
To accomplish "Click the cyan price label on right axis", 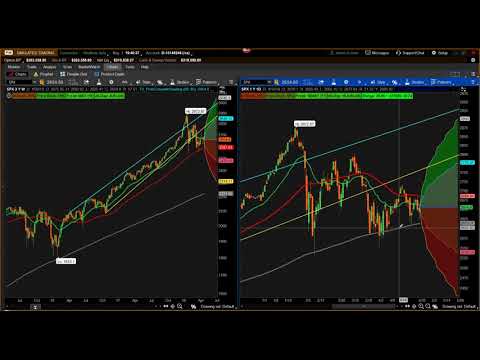I will coord(467,163).
